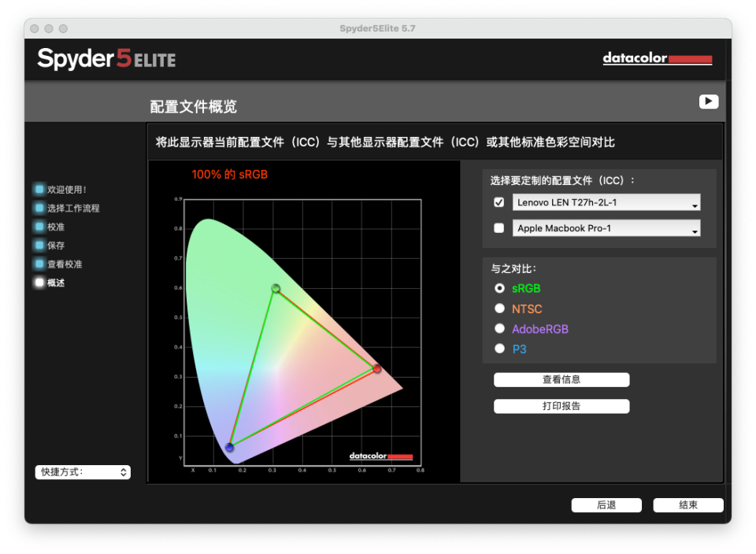Click the 查看校准 step indicator icon
Viewport: 756px width, 554px height.
39,264
